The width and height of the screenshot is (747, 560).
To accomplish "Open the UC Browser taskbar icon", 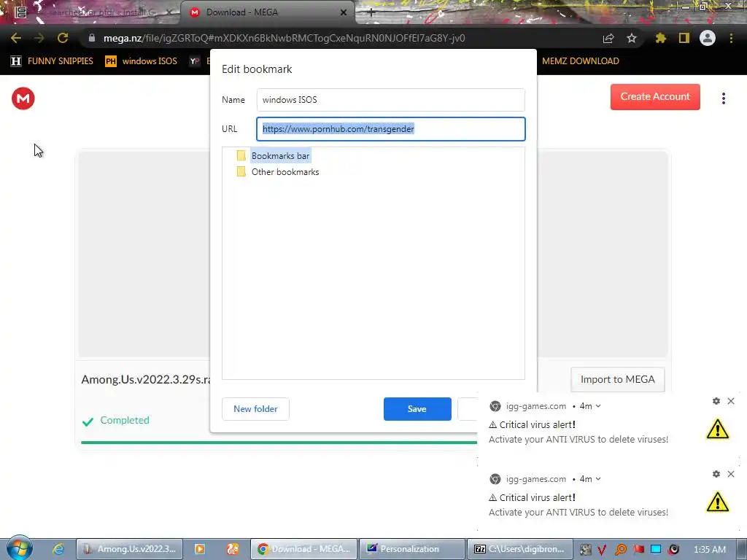I will pos(233,549).
